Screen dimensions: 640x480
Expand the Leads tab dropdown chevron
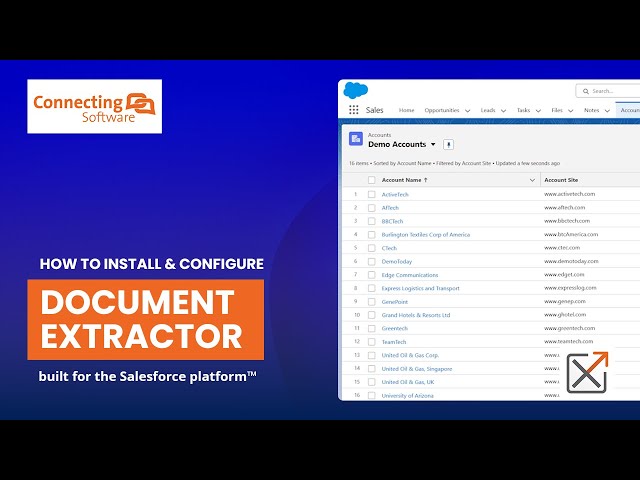503,111
